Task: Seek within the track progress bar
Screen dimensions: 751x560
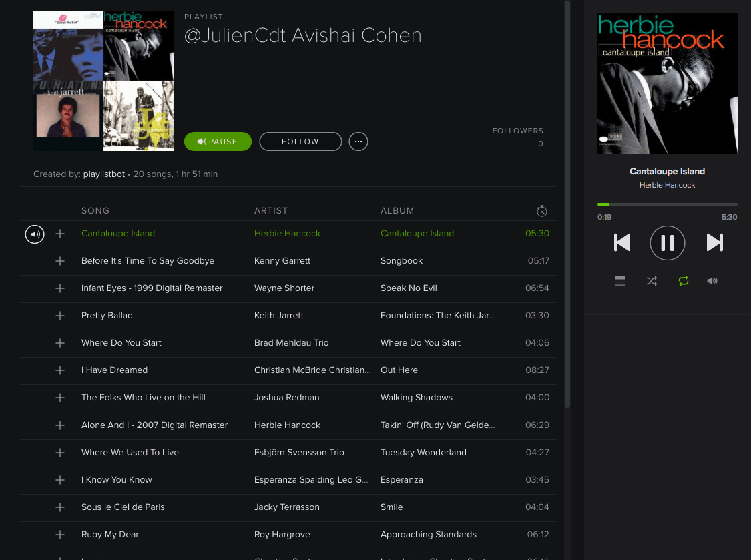Action: coord(667,204)
